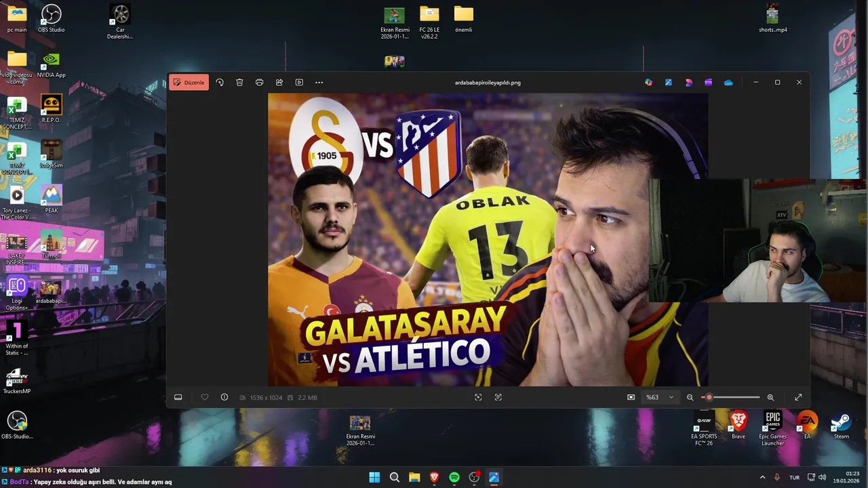Click the displayed Galatasaray vs Atlético image

point(488,239)
